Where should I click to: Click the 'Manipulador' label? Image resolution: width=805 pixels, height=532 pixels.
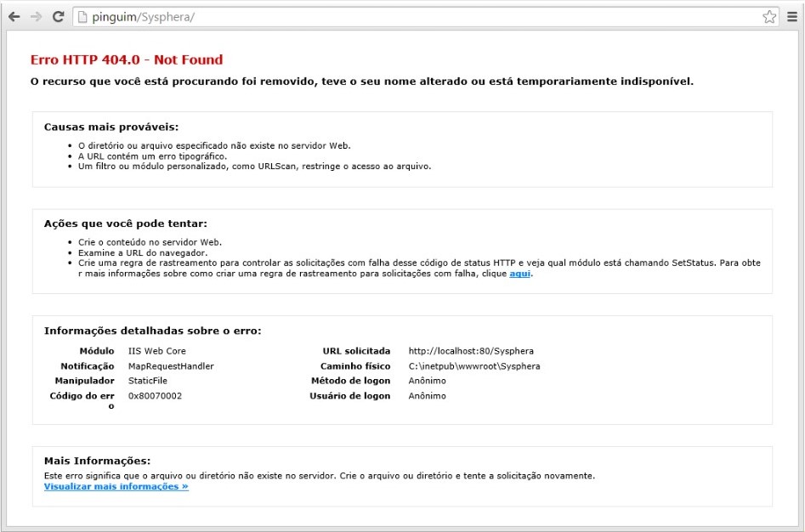85,381
